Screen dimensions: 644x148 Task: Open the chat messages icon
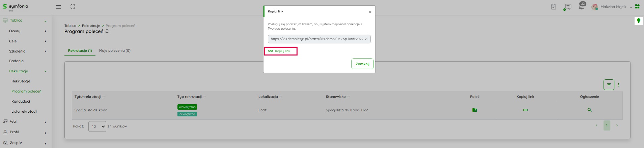[x=568, y=7]
